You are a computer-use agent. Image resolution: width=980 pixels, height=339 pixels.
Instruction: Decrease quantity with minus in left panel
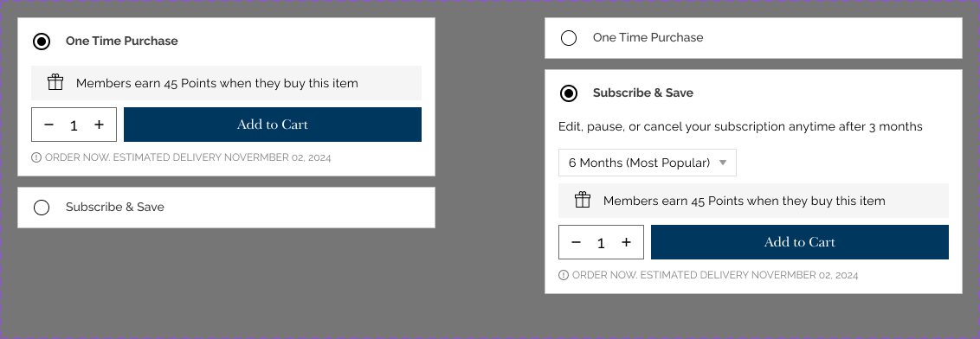pos(49,125)
